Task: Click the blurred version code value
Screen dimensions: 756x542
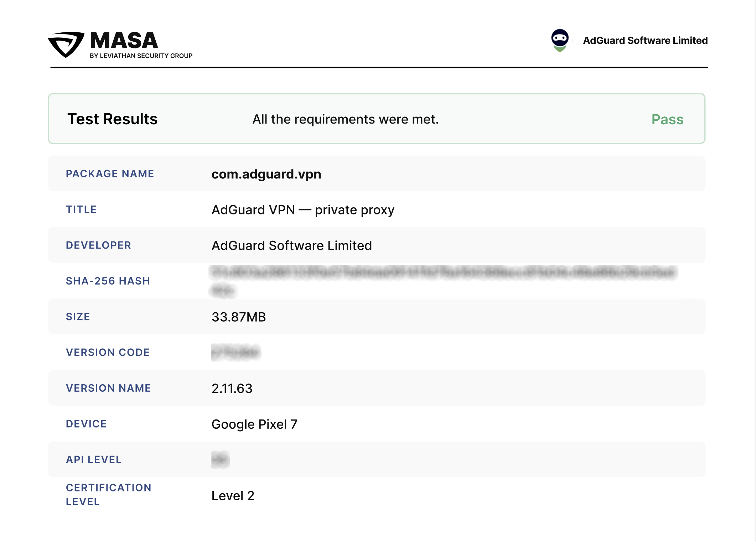Action: pyautogui.click(x=236, y=352)
